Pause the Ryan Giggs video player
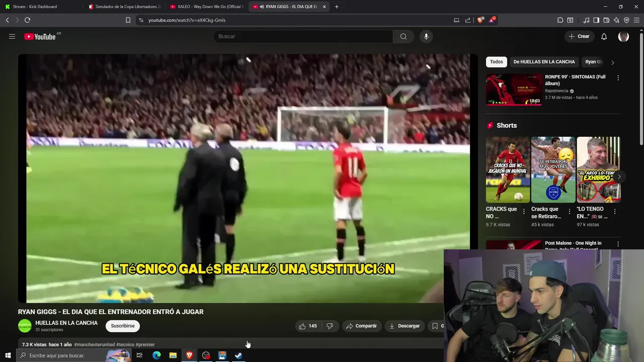Screen dimensions: 644x362 coord(248,178)
